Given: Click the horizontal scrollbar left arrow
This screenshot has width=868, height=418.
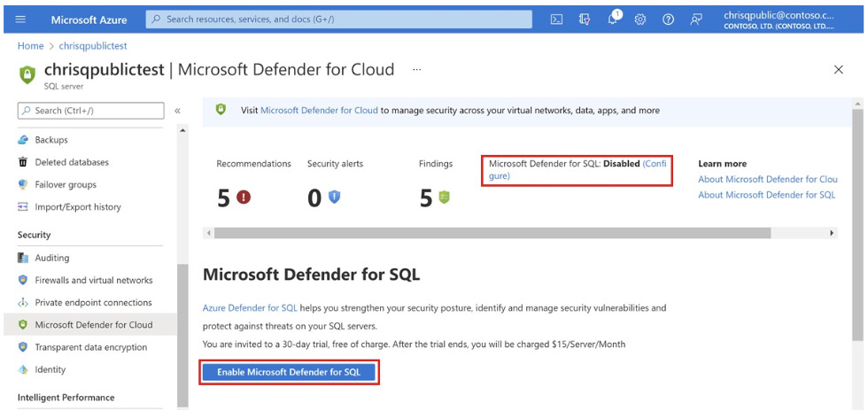Looking at the screenshot, I should 209,233.
